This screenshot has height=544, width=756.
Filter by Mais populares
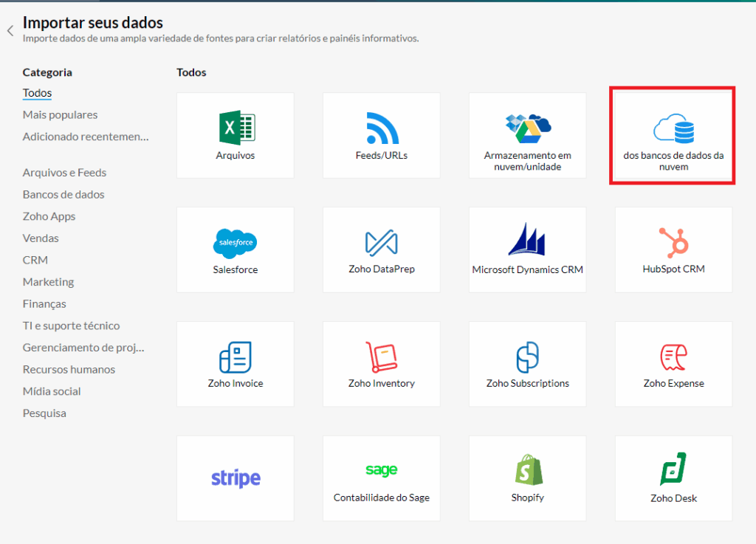point(61,114)
